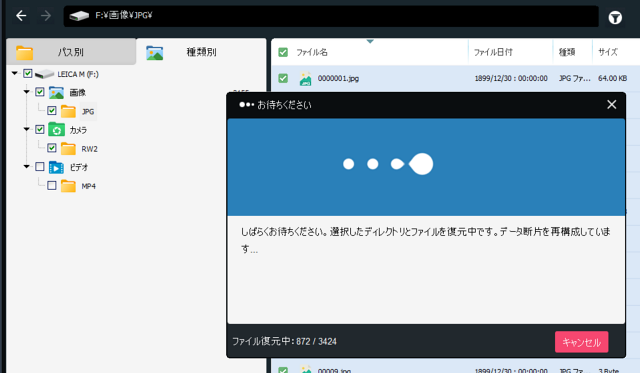This screenshot has width=640, height=373.
Task: Click the picture icon on 種類別 tab
Action: coord(155,53)
